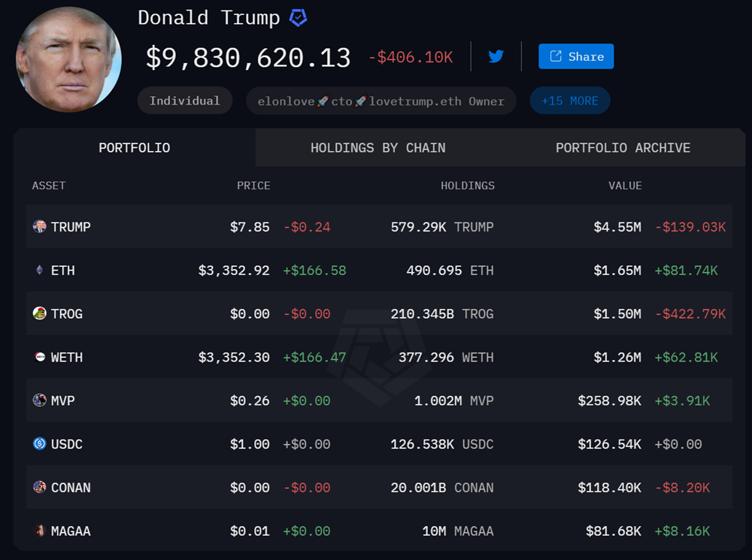Click the WETH token icon
The image size is (752, 560).
pyautogui.click(x=40, y=357)
